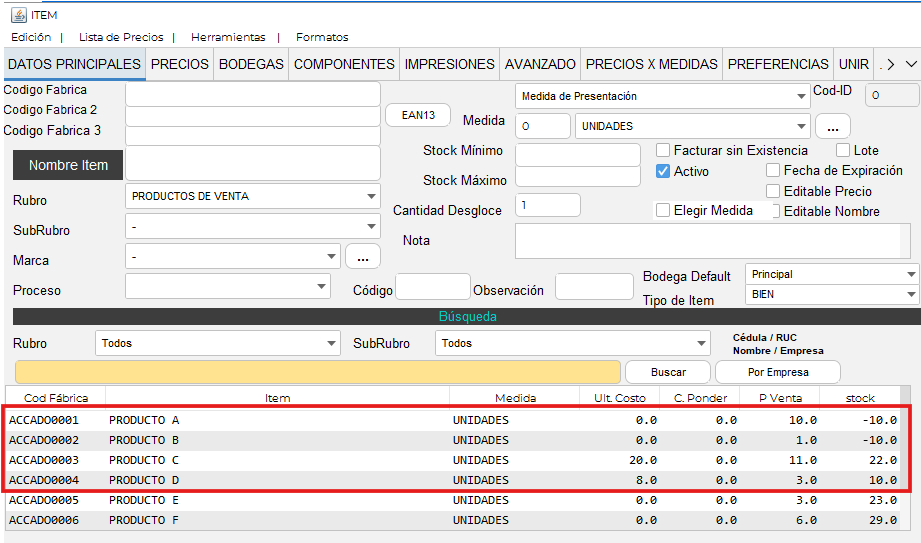Uncheck the Activo checkbox
The height and width of the screenshot is (543, 921).
coord(663,171)
